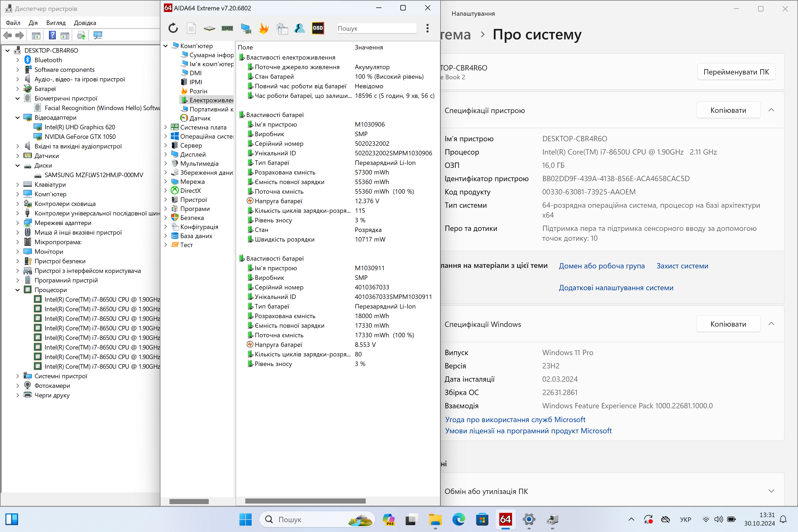Screen dimensions: 798x532
Task: Collapse the Специфікації Windows section
Action: pyautogui.click(x=771, y=324)
